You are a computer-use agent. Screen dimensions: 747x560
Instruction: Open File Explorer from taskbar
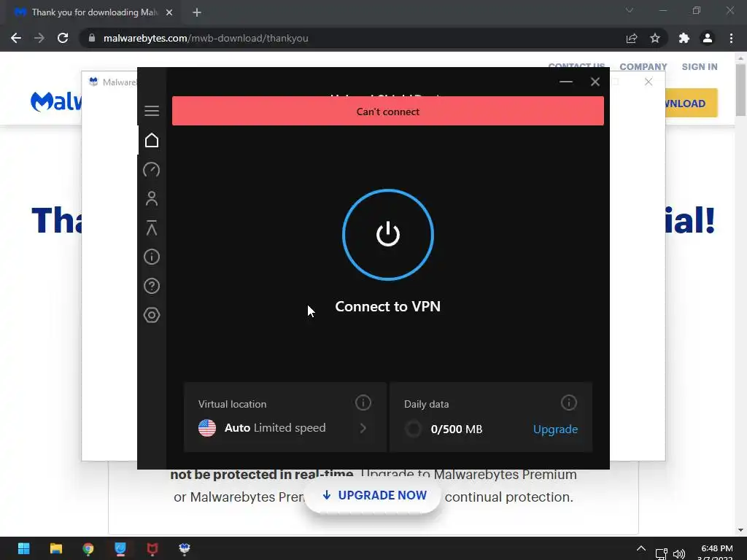tap(55, 548)
